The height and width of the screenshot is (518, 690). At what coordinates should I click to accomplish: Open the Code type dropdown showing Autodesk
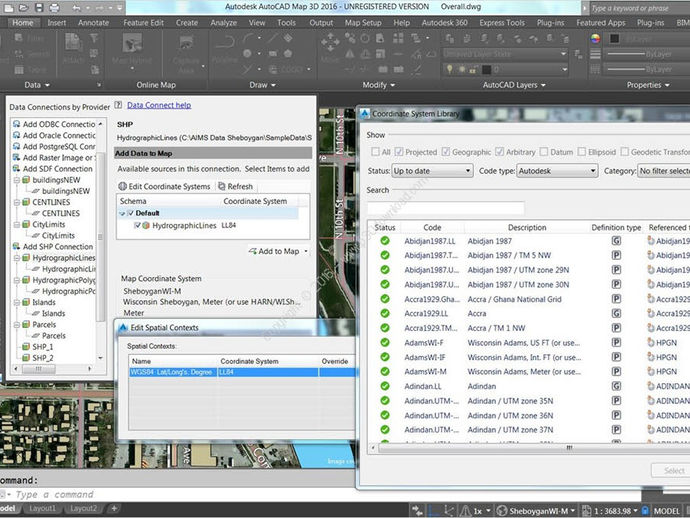pyautogui.click(x=557, y=171)
